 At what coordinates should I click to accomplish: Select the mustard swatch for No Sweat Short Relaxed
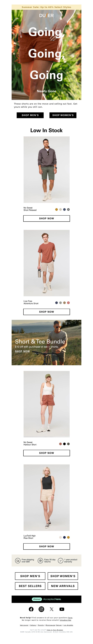56,210
